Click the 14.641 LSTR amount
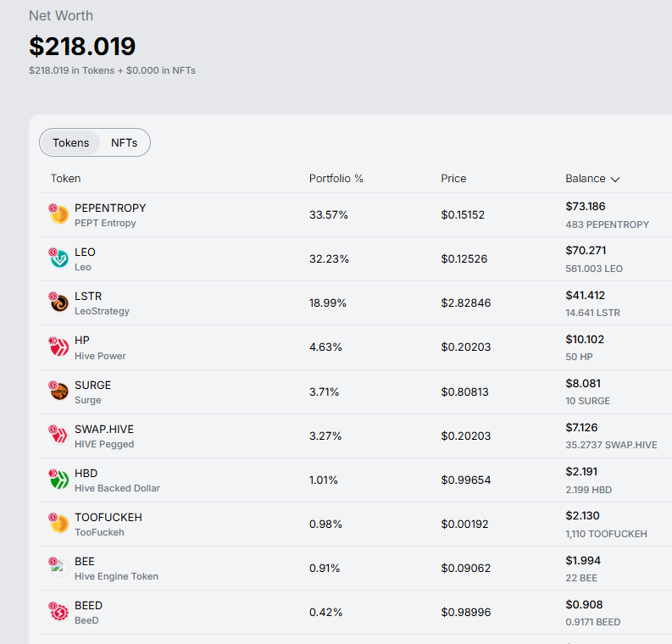Screen dimensions: 672x644 [x=592, y=314]
